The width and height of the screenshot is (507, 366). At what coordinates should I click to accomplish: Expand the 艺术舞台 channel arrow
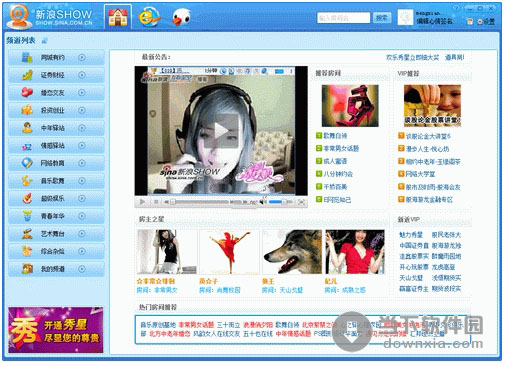point(82,234)
